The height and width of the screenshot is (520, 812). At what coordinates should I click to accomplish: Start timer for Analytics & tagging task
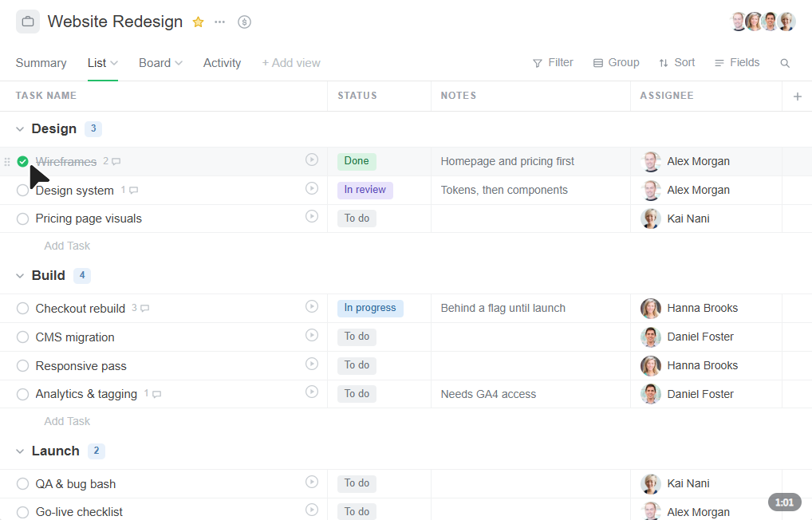(312, 392)
